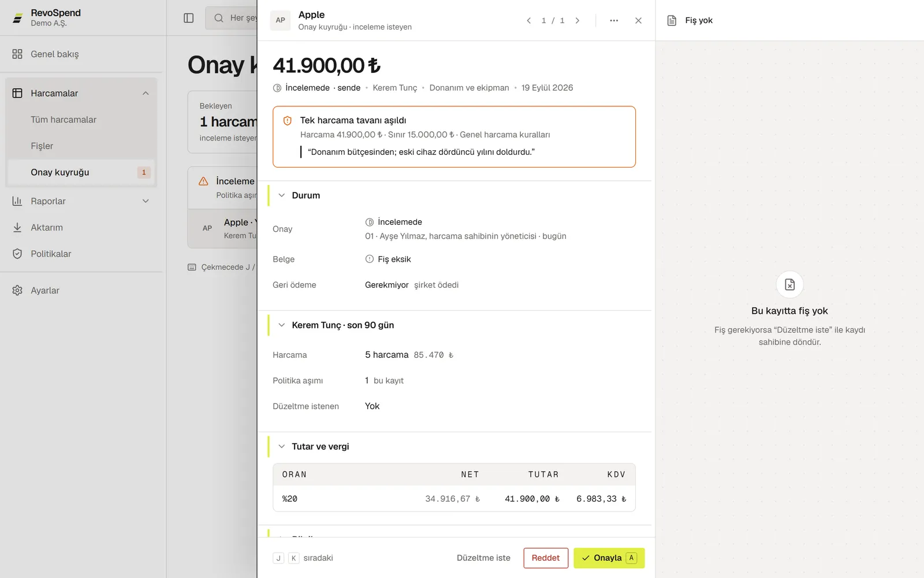924x578 pixels.
Task: Click the keyboard icon near Çekmecede
Action: pyautogui.click(x=192, y=267)
